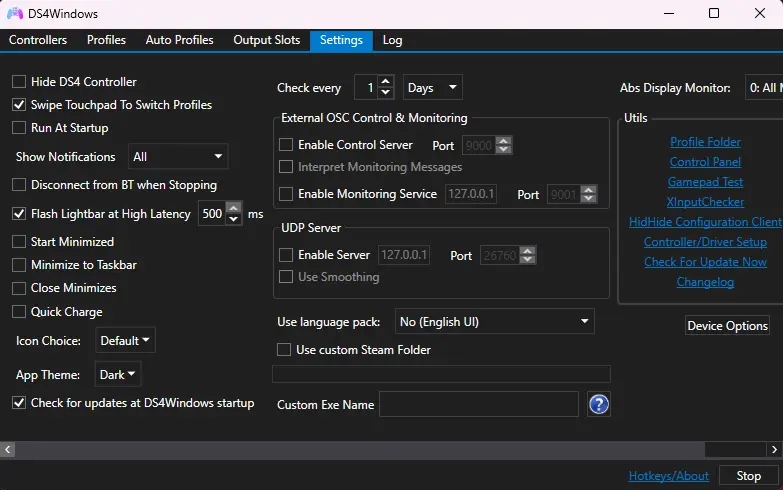
Task: Toggle Disconnect from BT when Stopping
Action: point(19,184)
